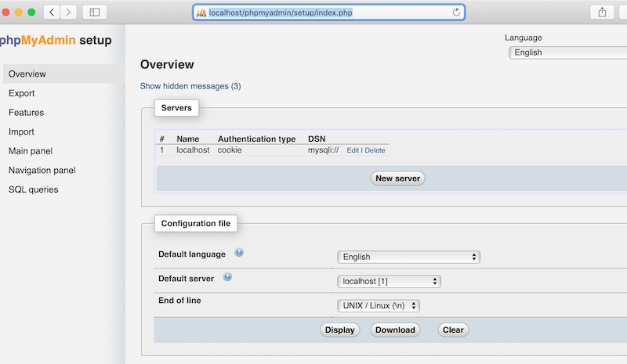Click the Overview page heading
Image resolution: width=627 pixels, height=364 pixels.
[x=167, y=64]
